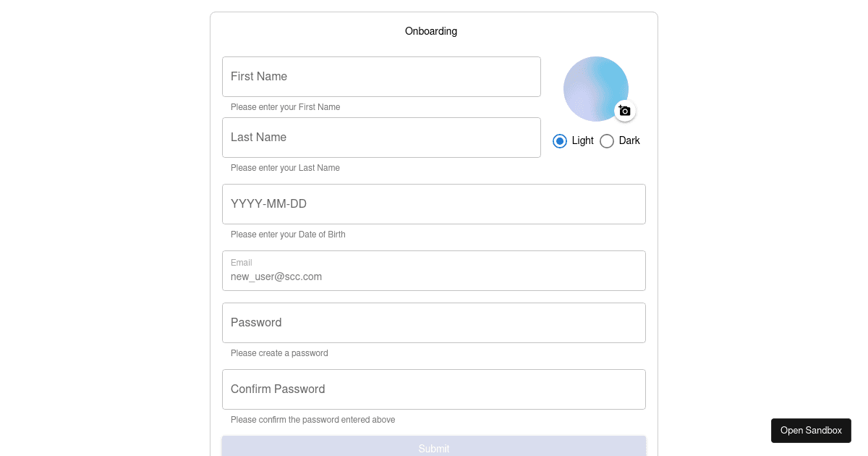Screen dimensions: 868x456
Task: Select the Light theme radio button
Action: click(560, 141)
